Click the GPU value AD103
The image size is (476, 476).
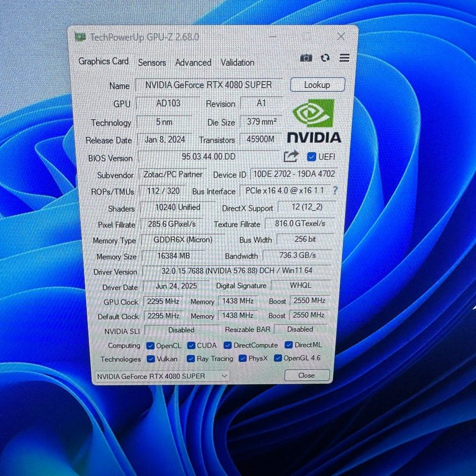tap(168, 104)
